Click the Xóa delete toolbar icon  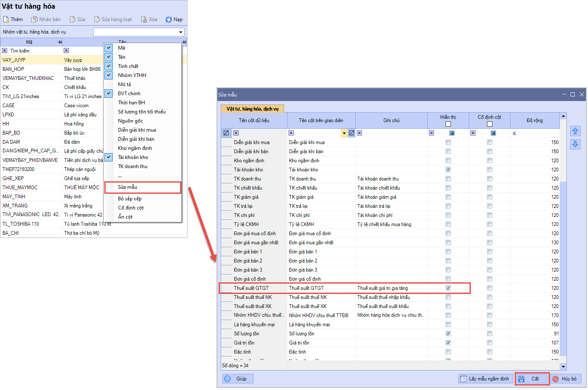click(x=144, y=19)
